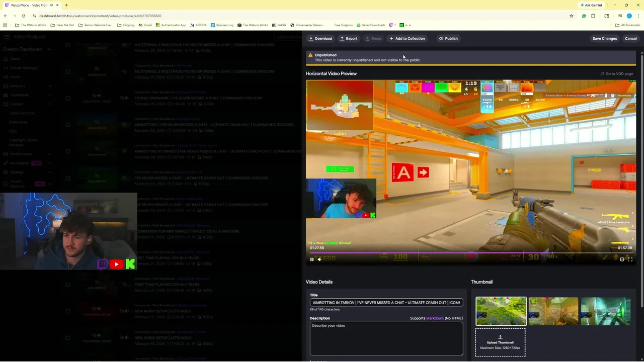The width and height of the screenshot is (644, 362).
Task: Pause the horizontal video preview
Action: coord(311,259)
